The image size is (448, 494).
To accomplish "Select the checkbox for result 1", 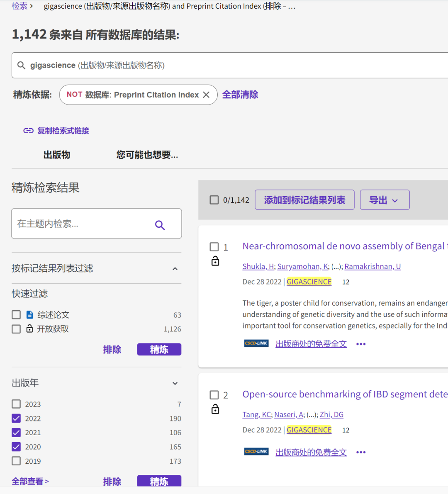I will point(214,247).
